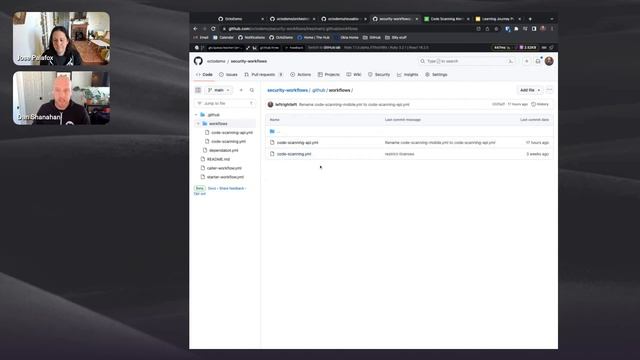Screen dimensions: 640x360
Task: Switch to the Pull requests tab
Action: point(263,75)
